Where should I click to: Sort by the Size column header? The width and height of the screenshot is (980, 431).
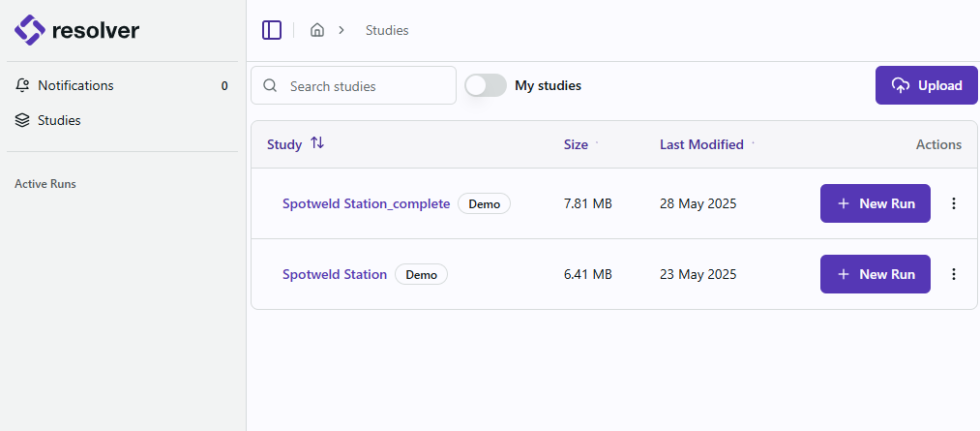coord(576,144)
